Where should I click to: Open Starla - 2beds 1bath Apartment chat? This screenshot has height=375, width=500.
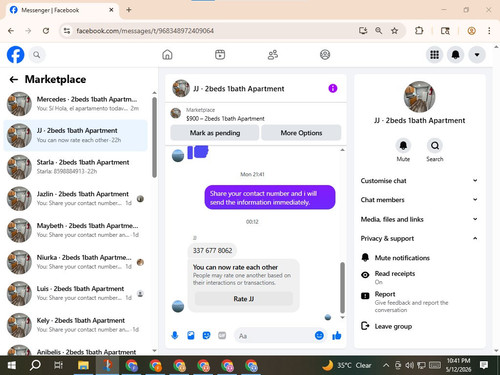[76, 167]
